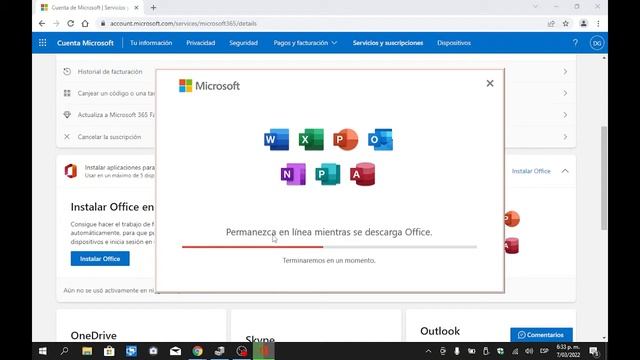Viewport: 640px width, 360px height.
Task: Click the Publisher icon in the dialog
Action: click(328, 174)
